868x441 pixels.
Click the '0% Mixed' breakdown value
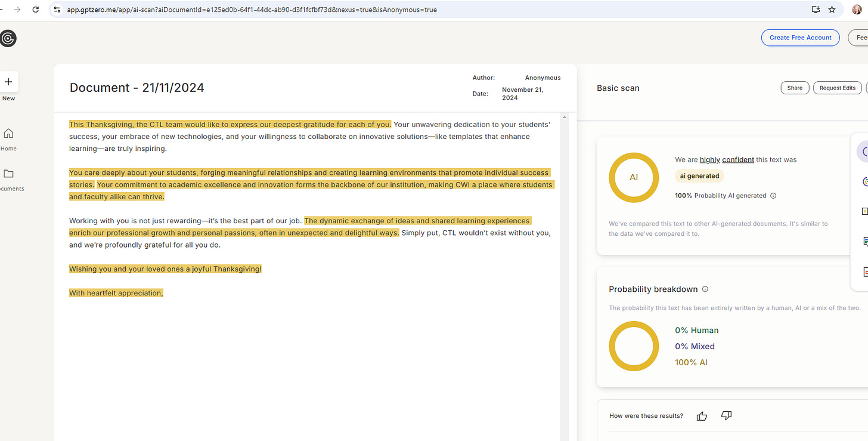[x=695, y=346]
